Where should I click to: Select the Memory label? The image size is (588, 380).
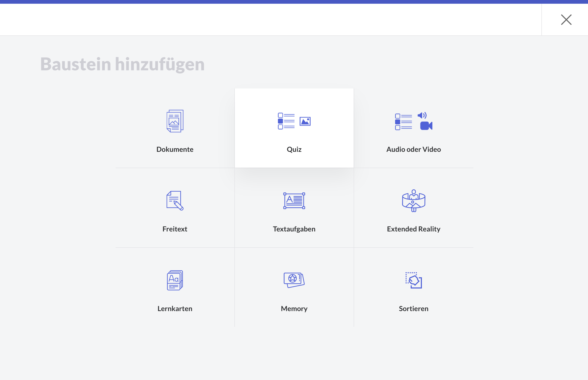coord(294,309)
